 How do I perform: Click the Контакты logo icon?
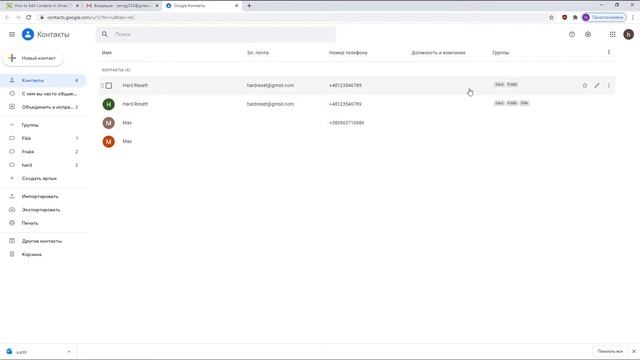point(28,35)
